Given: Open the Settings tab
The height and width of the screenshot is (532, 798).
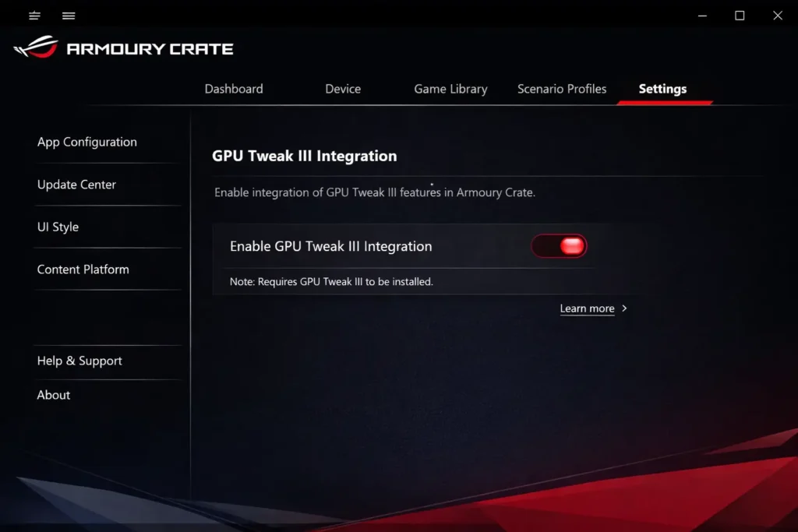Looking at the screenshot, I should 662,89.
